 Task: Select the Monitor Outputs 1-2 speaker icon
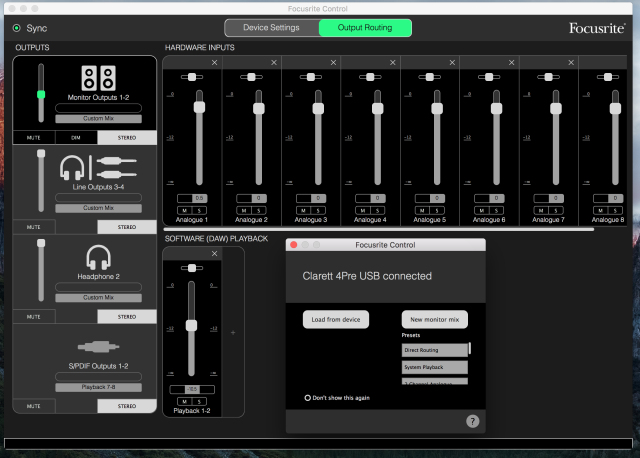(x=98, y=78)
